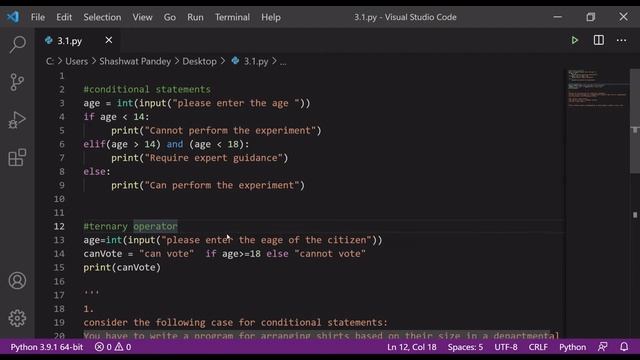Click the minimap code preview
Image resolution: width=640 pixels, height=360 pixels.
pos(597,88)
